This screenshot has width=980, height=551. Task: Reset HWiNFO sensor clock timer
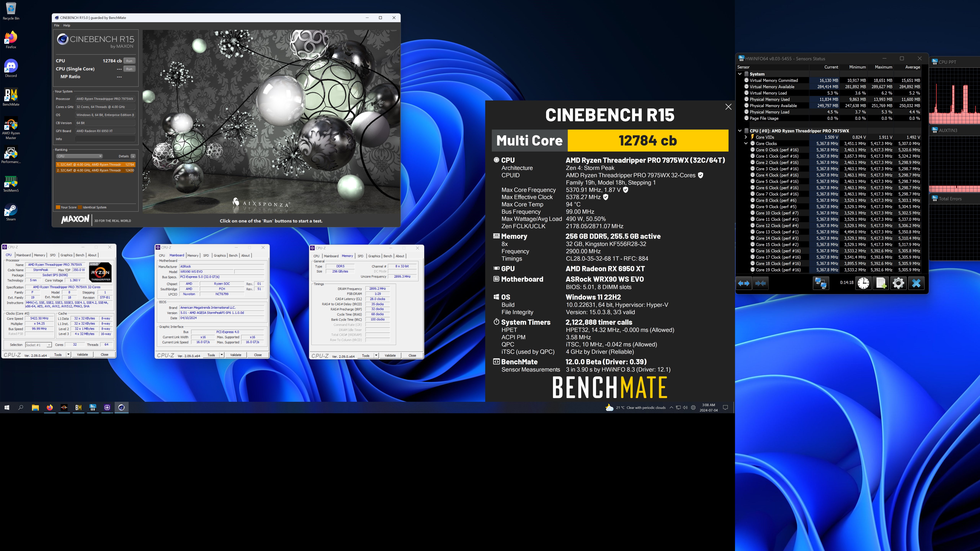(863, 283)
